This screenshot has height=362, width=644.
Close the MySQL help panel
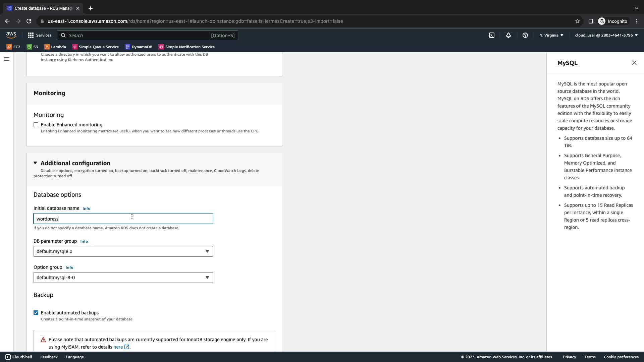(x=634, y=63)
